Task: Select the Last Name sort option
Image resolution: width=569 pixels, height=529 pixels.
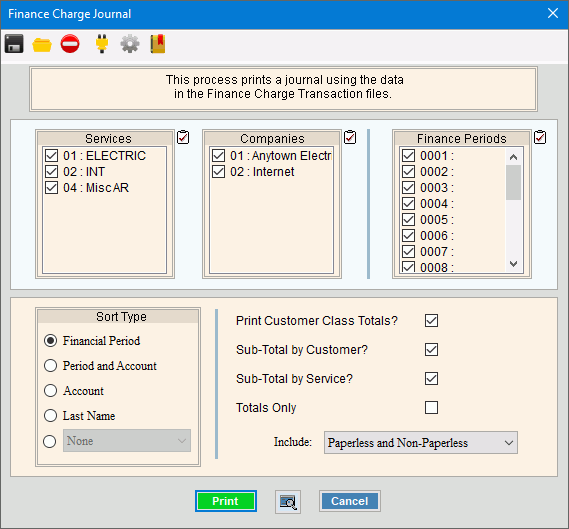Action: pyautogui.click(x=50, y=415)
